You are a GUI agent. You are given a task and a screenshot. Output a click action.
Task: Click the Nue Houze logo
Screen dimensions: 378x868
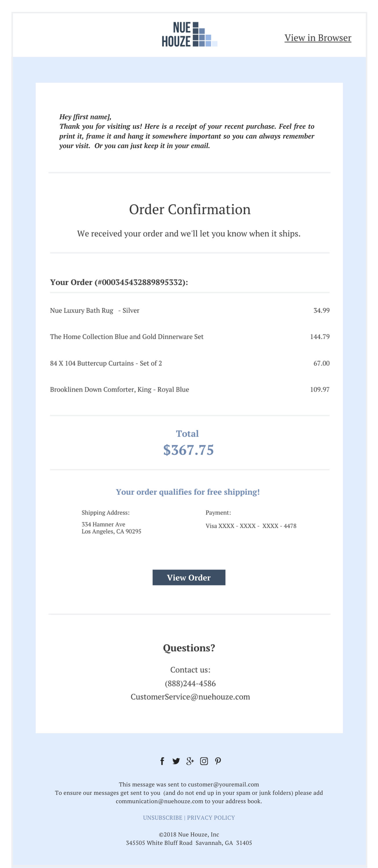[189, 34]
